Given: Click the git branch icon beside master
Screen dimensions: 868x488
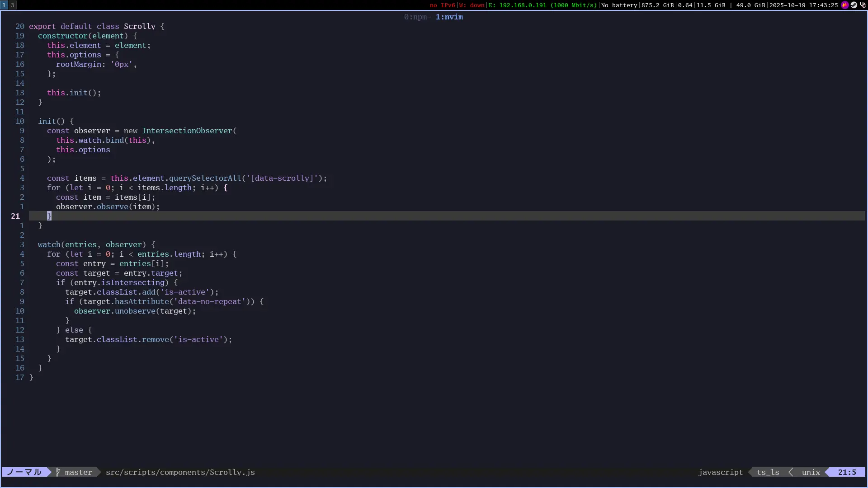Looking at the screenshot, I should [x=58, y=472].
